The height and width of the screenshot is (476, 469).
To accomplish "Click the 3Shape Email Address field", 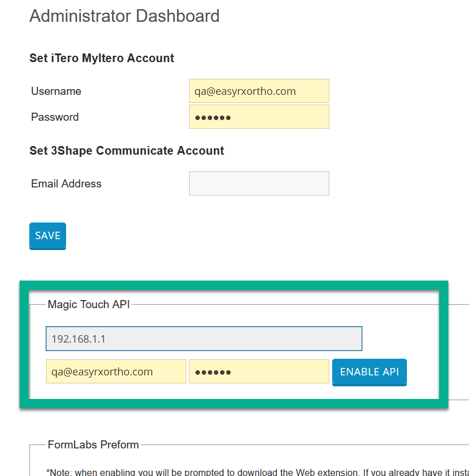I will pyautogui.click(x=259, y=183).
